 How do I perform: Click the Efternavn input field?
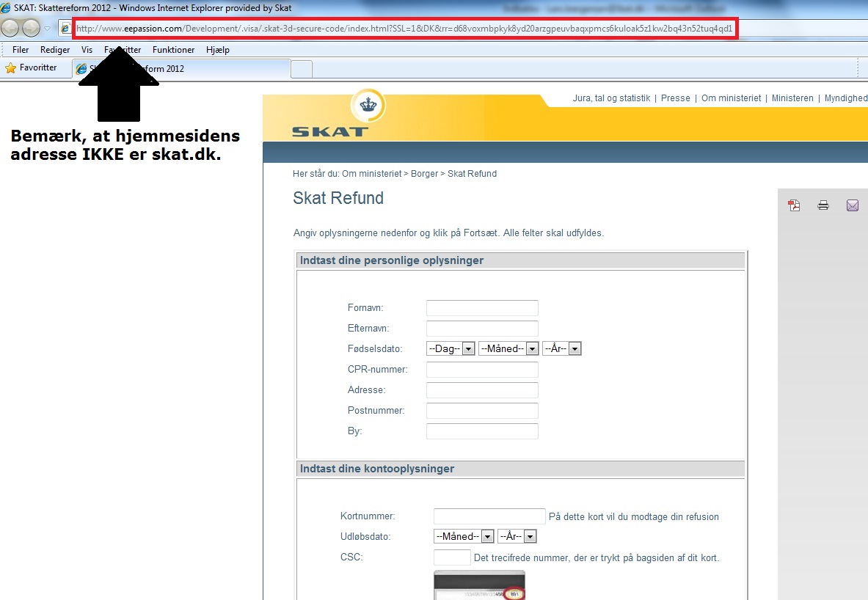(x=482, y=328)
